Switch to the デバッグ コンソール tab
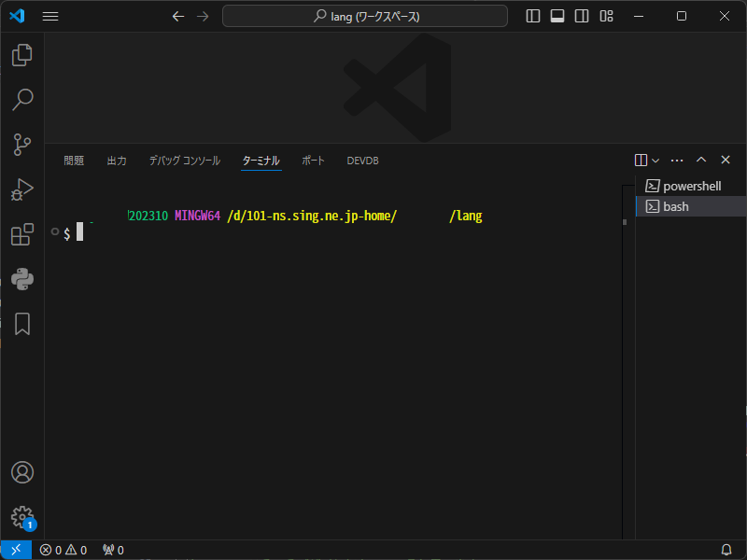This screenshot has height=560, width=747. [185, 161]
